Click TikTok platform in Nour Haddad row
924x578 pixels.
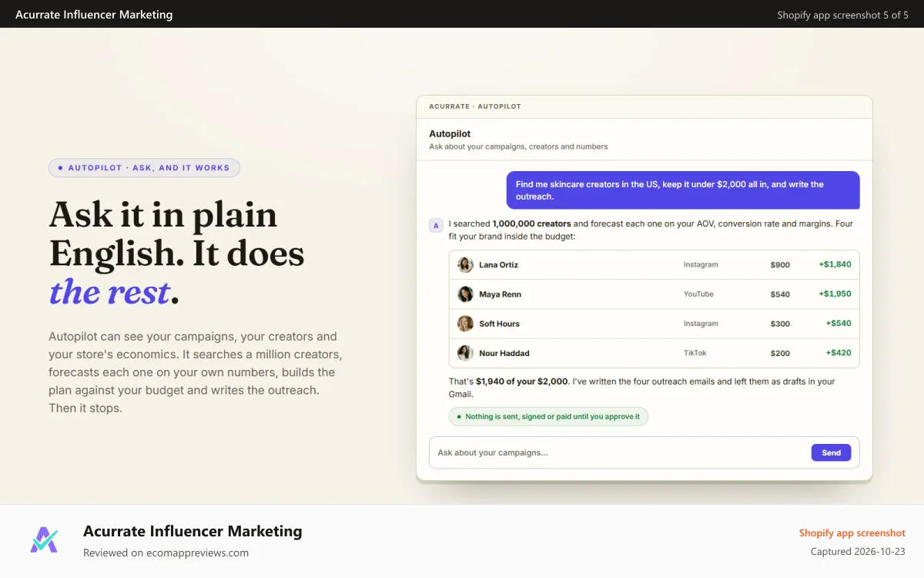[x=695, y=353]
